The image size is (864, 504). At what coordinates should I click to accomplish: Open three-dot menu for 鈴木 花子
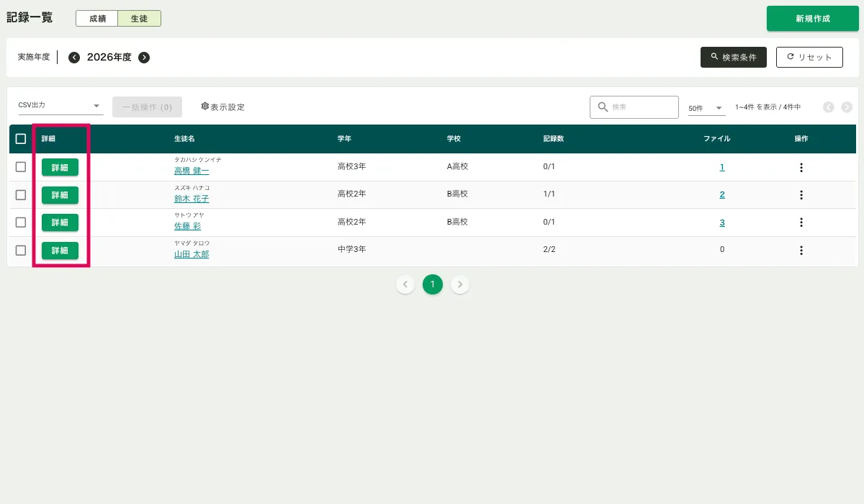801,195
